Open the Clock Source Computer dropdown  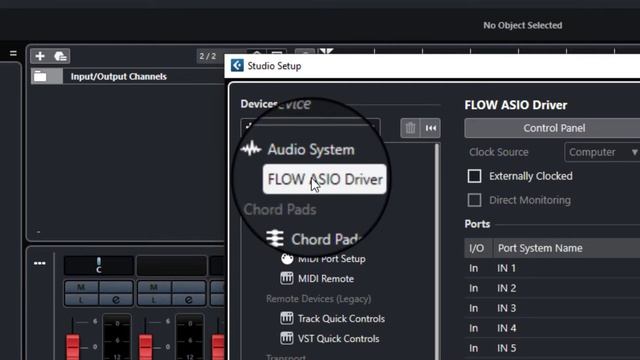[602, 152]
